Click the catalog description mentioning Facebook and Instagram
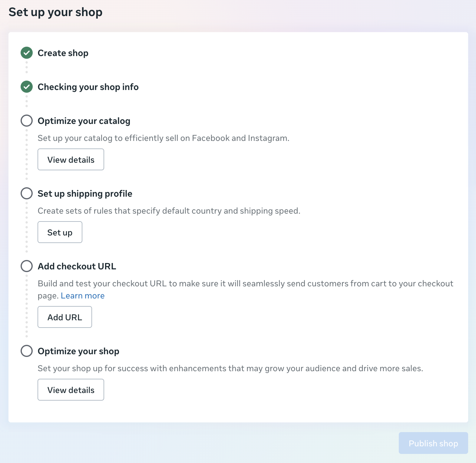476x463 pixels. pos(164,138)
